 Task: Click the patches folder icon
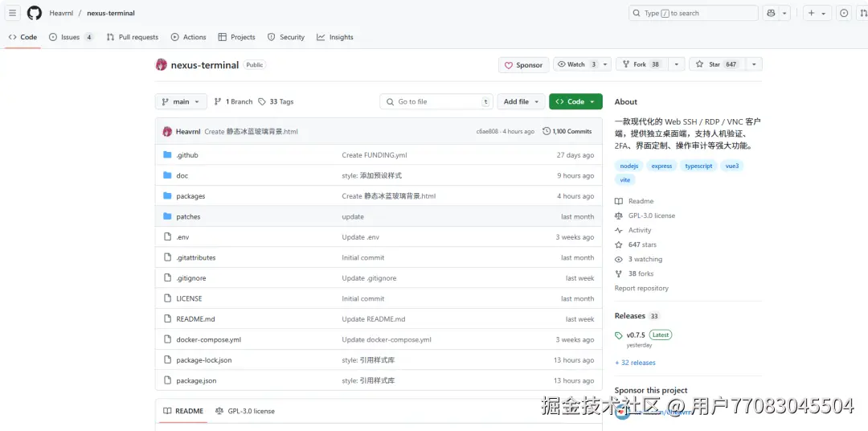(x=167, y=216)
